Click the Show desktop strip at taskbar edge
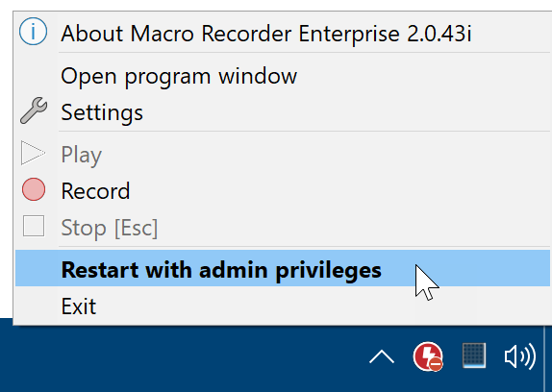Image resolution: width=552 pixels, height=392 pixels. (x=548, y=358)
